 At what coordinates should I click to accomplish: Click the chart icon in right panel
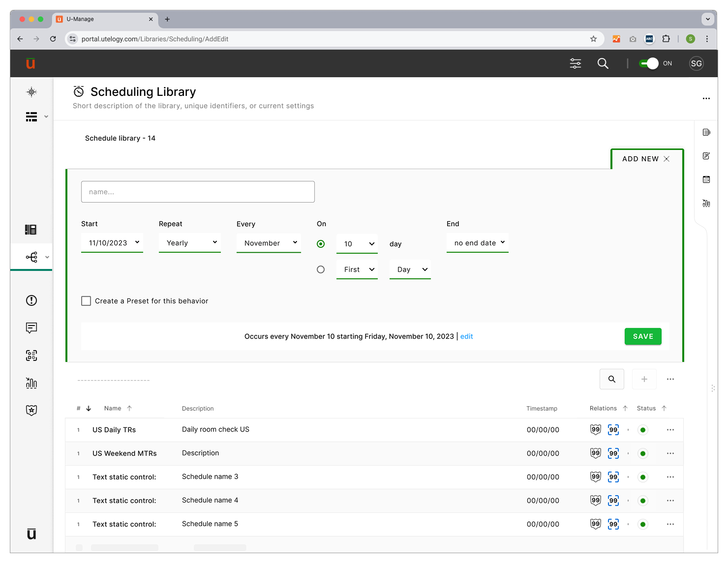[706, 203]
